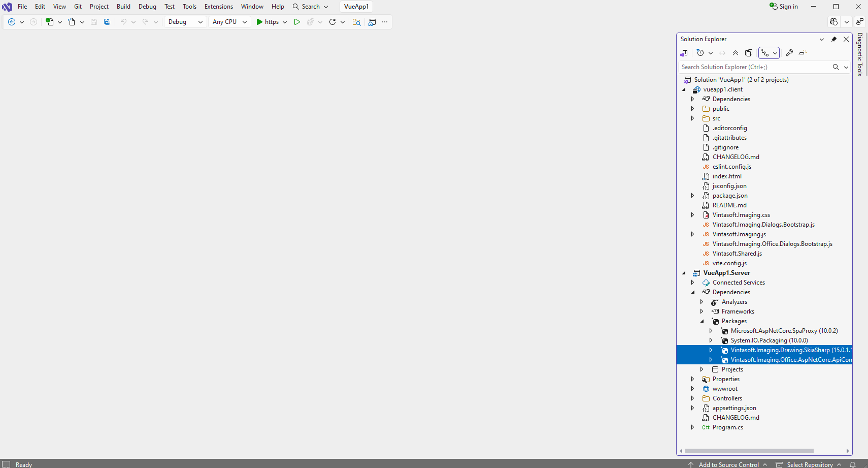Viewport: 868px width, 468px height.
Task: Open the Build menu
Action: click(x=123, y=7)
